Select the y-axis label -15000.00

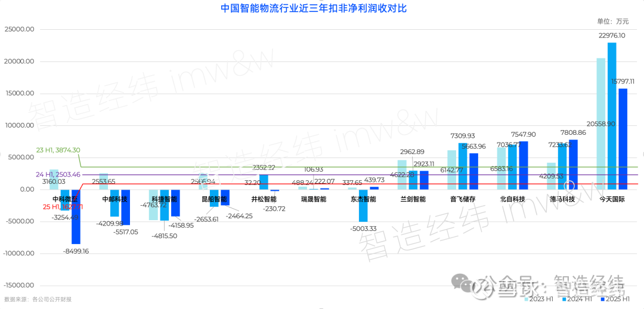[x=18, y=286]
